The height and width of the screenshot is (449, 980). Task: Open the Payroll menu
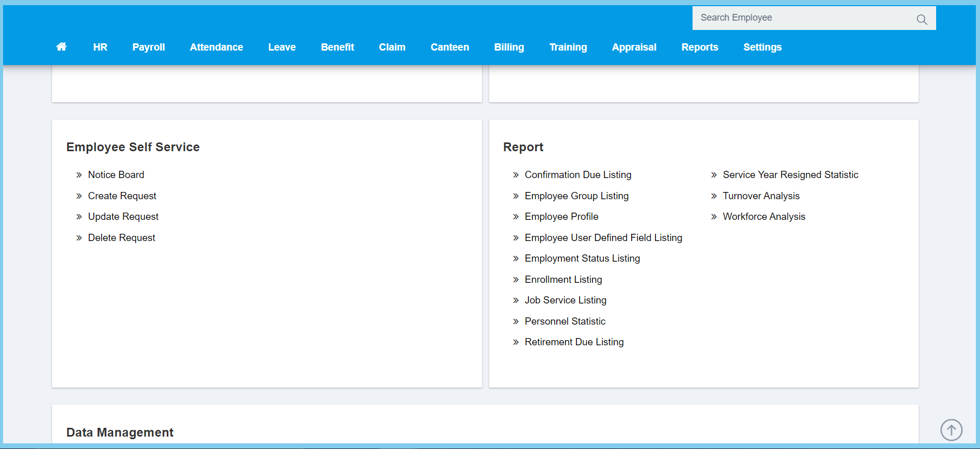pos(149,47)
